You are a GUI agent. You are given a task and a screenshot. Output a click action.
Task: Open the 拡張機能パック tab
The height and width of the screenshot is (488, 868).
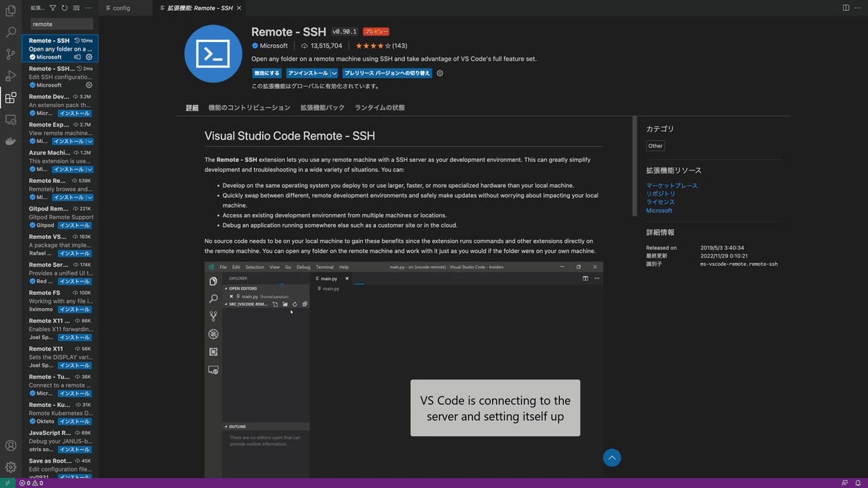323,108
